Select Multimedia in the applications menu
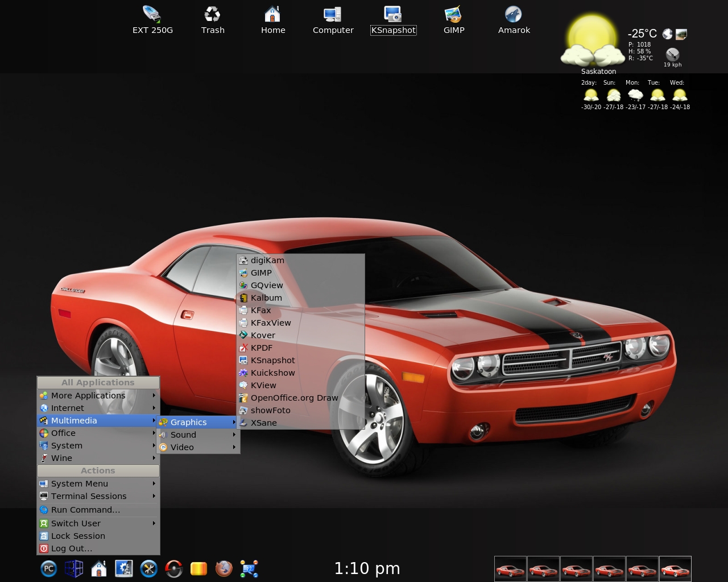 click(x=98, y=421)
